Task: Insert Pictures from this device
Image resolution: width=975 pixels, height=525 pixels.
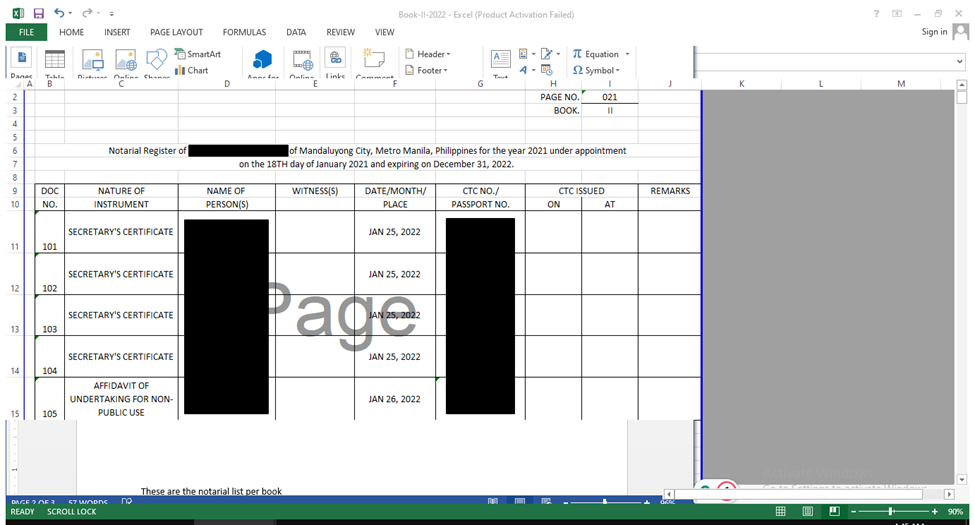Action: [x=93, y=63]
